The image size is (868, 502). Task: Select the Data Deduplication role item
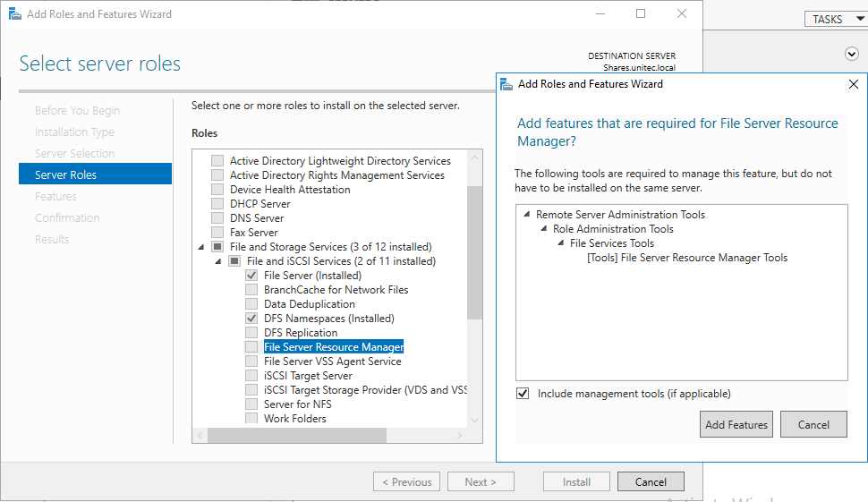[x=309, y=304]
